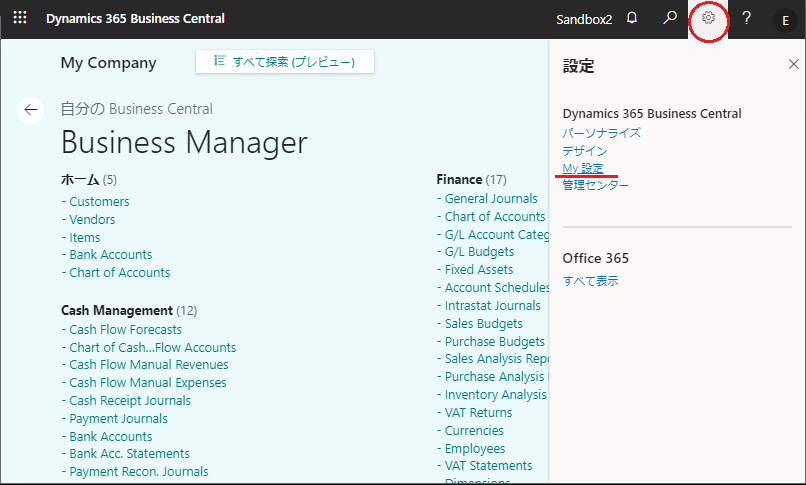This screenshot has height=485, width=806.
Task: Open Bank Accounts under ホーム
Action: click(111, 254)
